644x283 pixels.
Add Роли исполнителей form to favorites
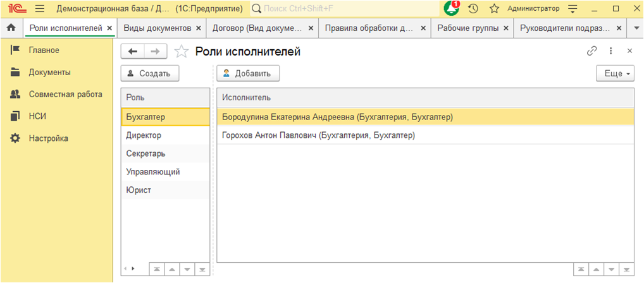[x=182, y=52]
